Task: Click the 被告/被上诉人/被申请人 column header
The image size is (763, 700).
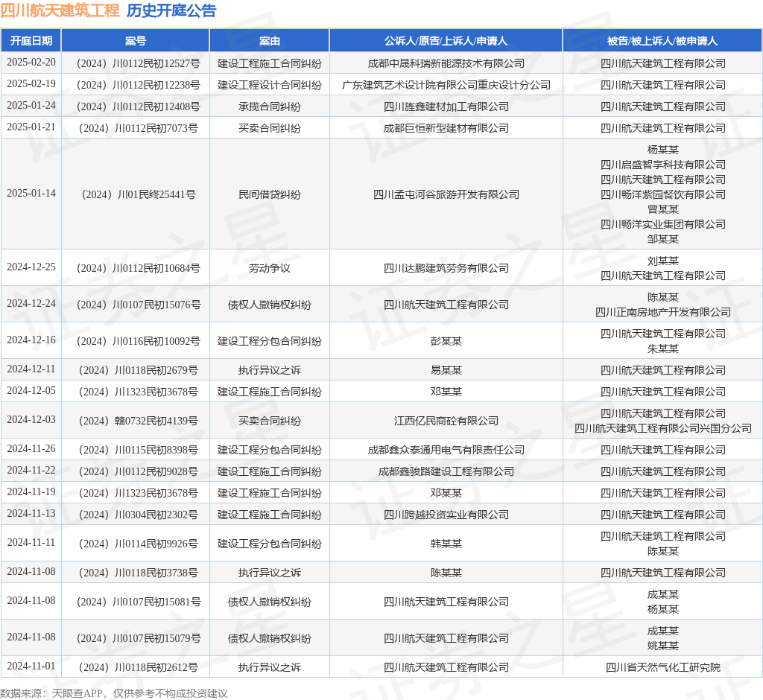Action: pyautogui.click(x=662, y=41)
